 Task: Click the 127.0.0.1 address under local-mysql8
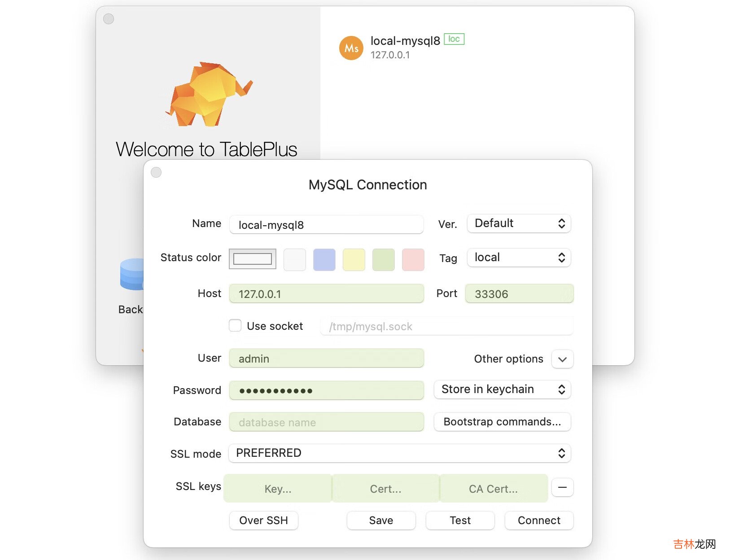pyautogui.click(x=390, y=55)
